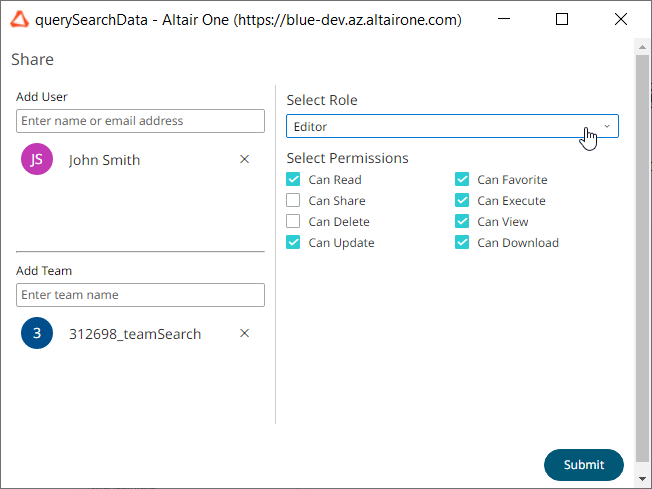The width and height of the screenshot is (652, 489).
Task: Toggle the Can Download permission
Action: 462,243
